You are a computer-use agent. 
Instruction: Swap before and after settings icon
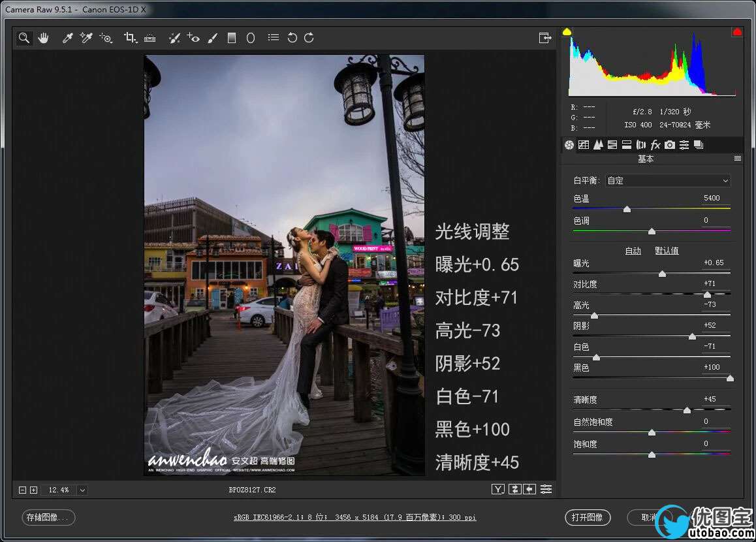pos(515,490)
